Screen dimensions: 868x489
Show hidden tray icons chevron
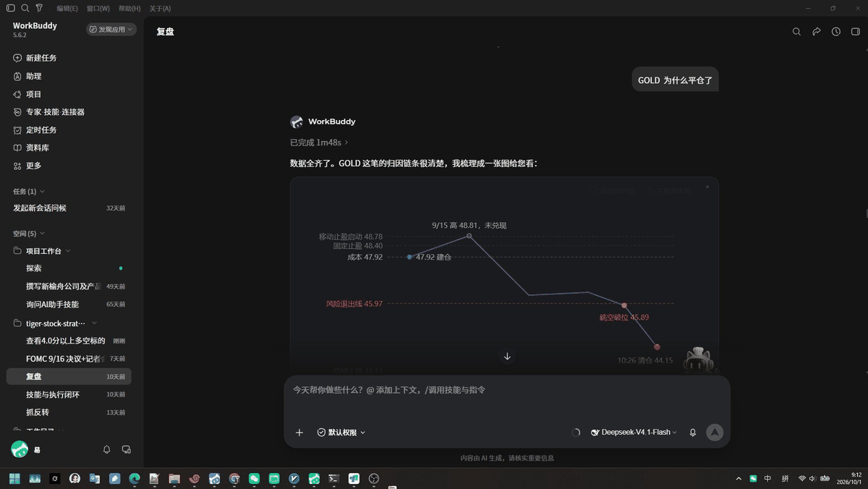pyautogui.click(x=739, y=478)
